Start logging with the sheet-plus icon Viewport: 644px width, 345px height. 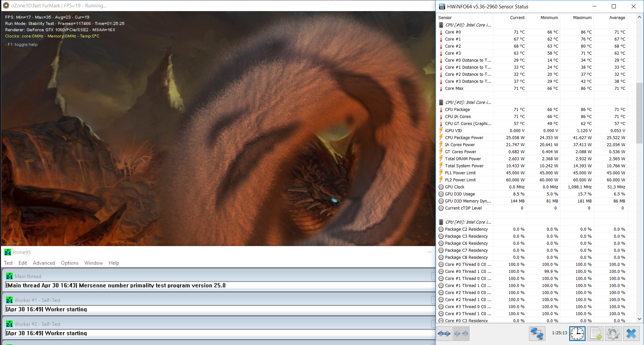(x=595, y=334)
